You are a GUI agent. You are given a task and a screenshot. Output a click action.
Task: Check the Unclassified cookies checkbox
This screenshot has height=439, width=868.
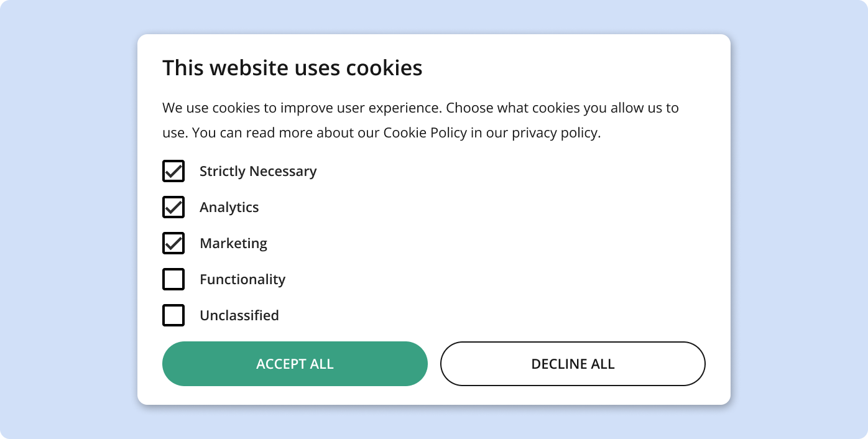tap(173, 315)
